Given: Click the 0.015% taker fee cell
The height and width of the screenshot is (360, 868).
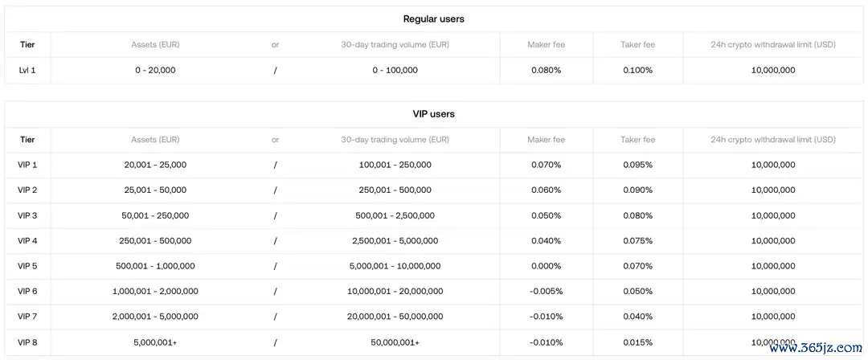Looking at the screenshot, I should click(x=637, y=342).
